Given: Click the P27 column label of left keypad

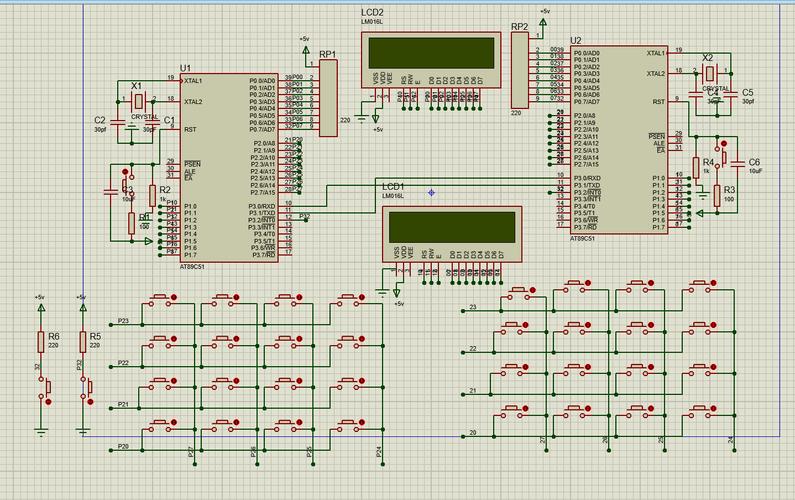Looking at the screenshot, I should [191, 452].
